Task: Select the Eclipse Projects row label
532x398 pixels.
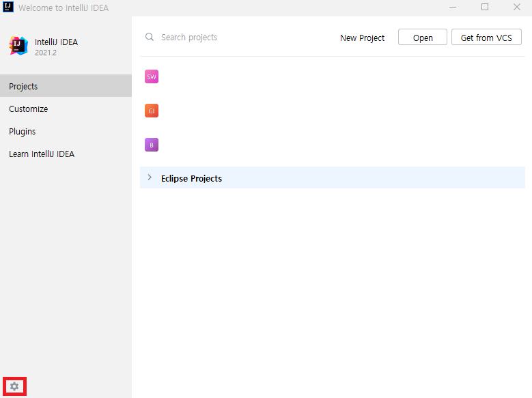Action: click(191, 178)
